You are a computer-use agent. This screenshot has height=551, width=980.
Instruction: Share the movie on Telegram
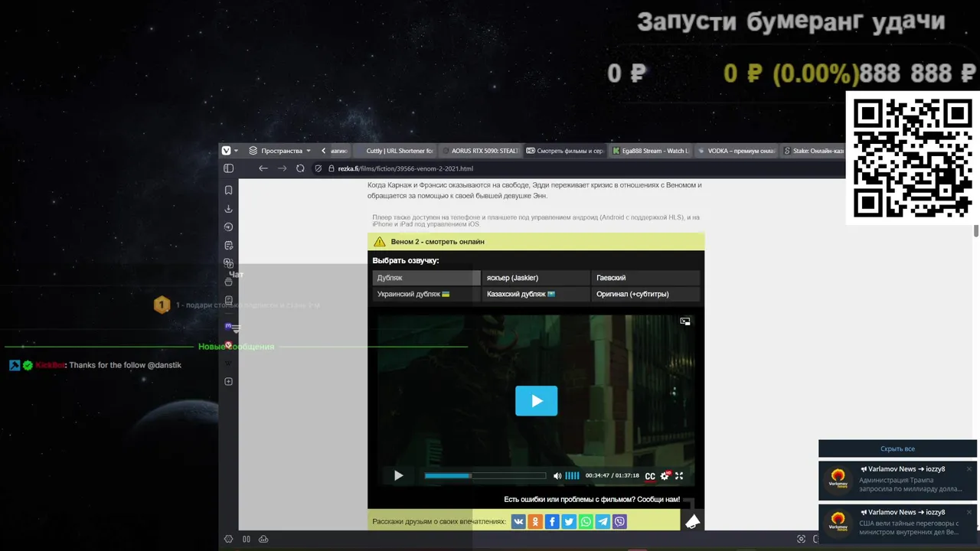coord(603,522)
